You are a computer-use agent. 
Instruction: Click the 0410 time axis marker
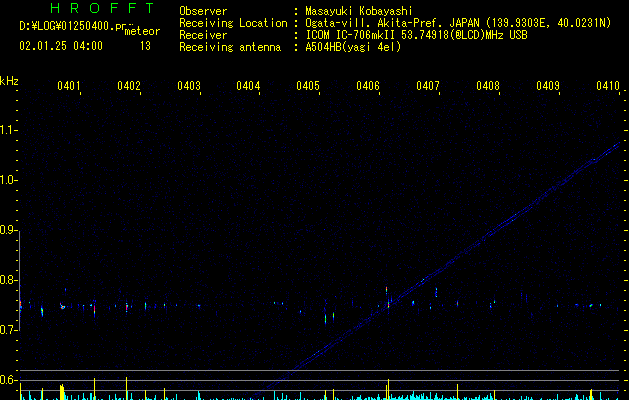pyautogui.click(x=608, y=85)
